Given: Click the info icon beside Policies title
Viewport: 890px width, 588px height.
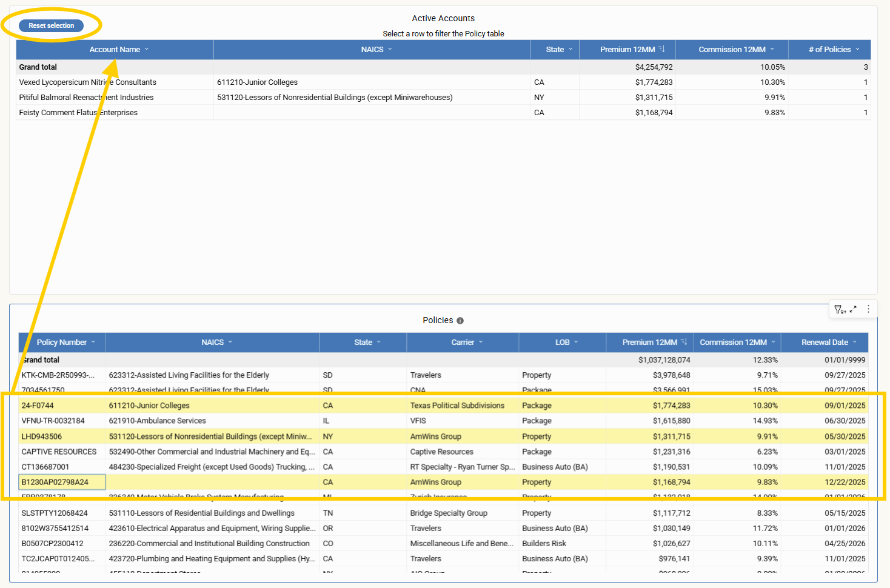Looking at the screenshot, I should [x=460, y=321].
